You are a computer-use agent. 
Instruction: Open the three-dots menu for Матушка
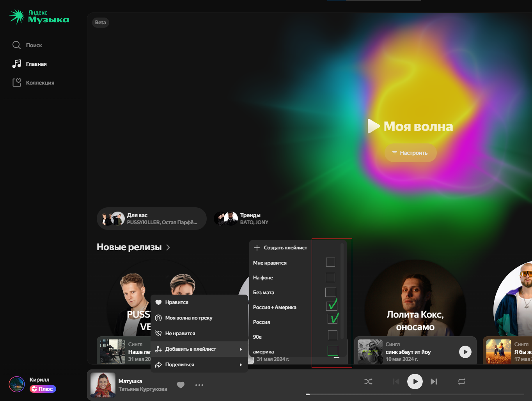click(199, 385)
